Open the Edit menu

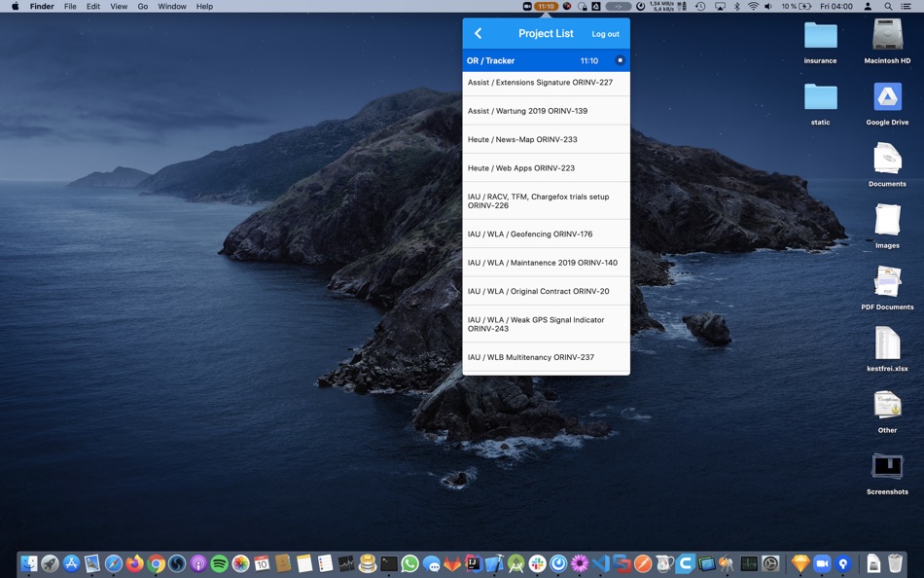click(x=93, y=7)
